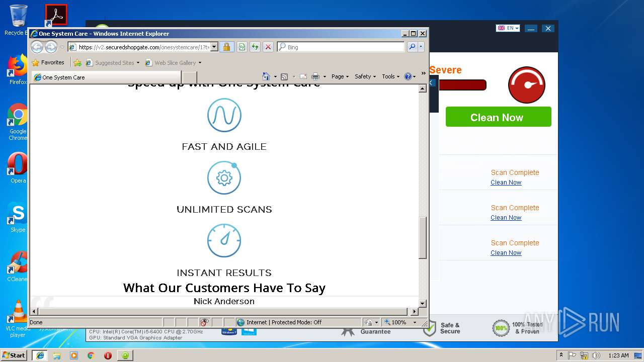Click the green One System Care taskbar icon
644x362 pixels.
click(125, 355)
